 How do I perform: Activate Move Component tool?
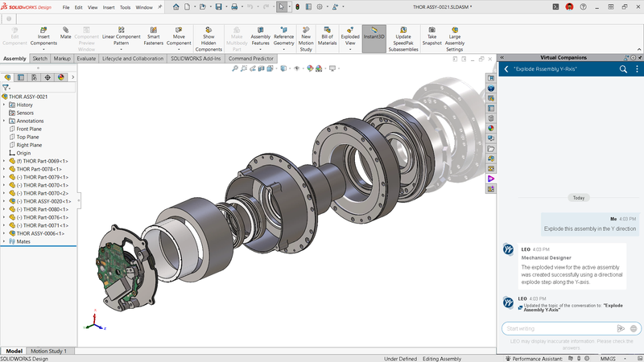tap(179, 36)
